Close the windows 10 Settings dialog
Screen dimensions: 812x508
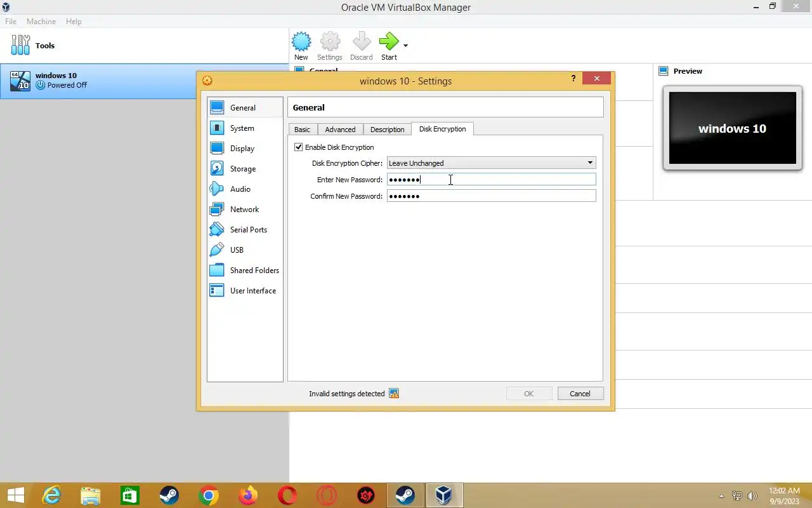click(x=597, y=79)
